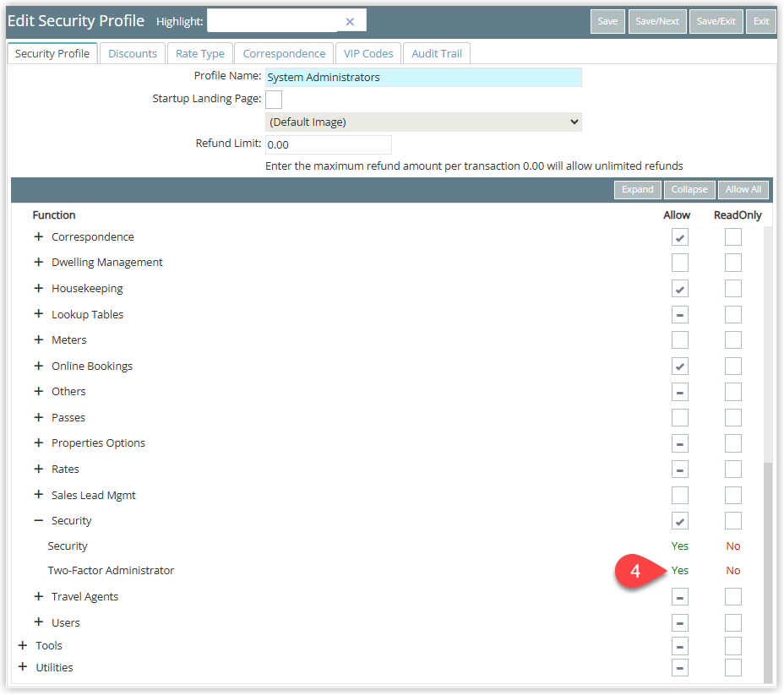Expand the Tools section

23,646
